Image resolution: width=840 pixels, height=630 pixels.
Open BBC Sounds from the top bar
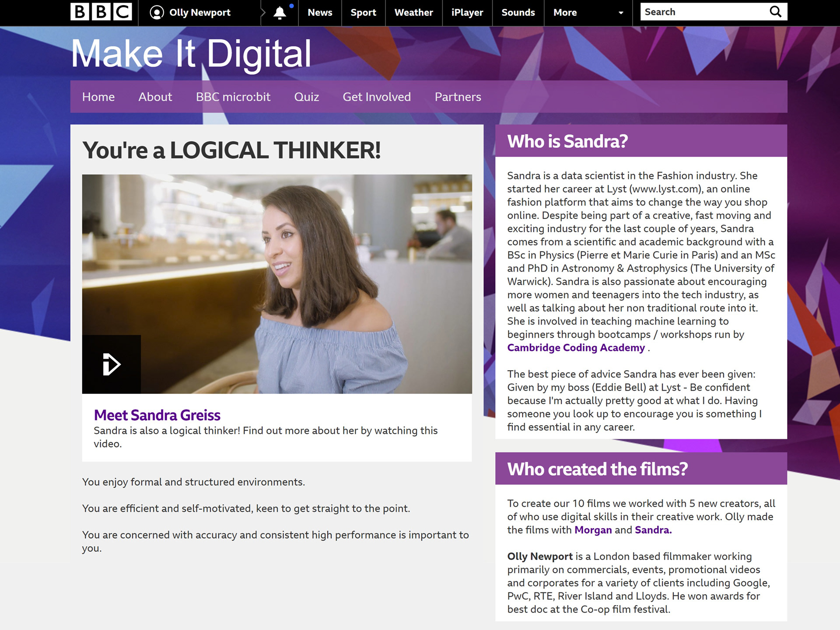click(x=518, y=12)
